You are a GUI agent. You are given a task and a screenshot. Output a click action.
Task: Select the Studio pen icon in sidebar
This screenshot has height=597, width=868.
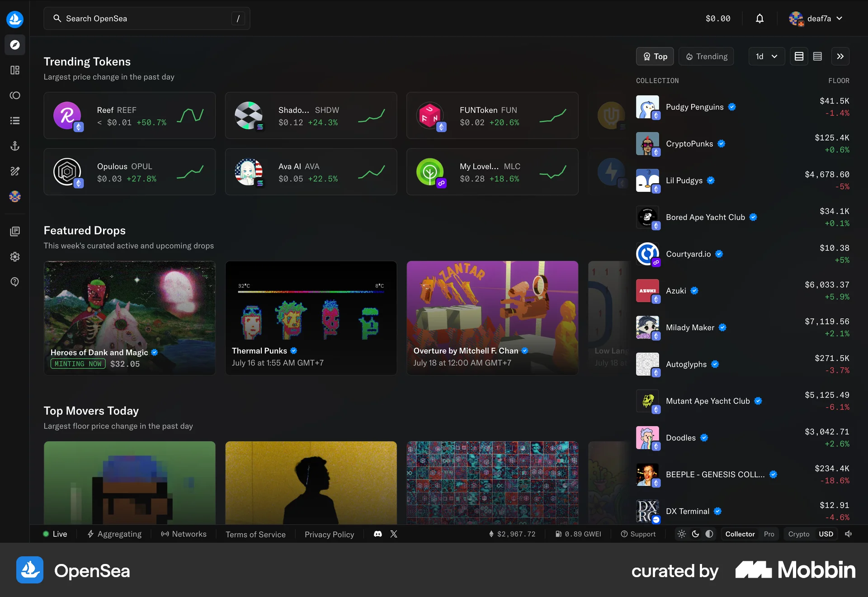(15, 171)
